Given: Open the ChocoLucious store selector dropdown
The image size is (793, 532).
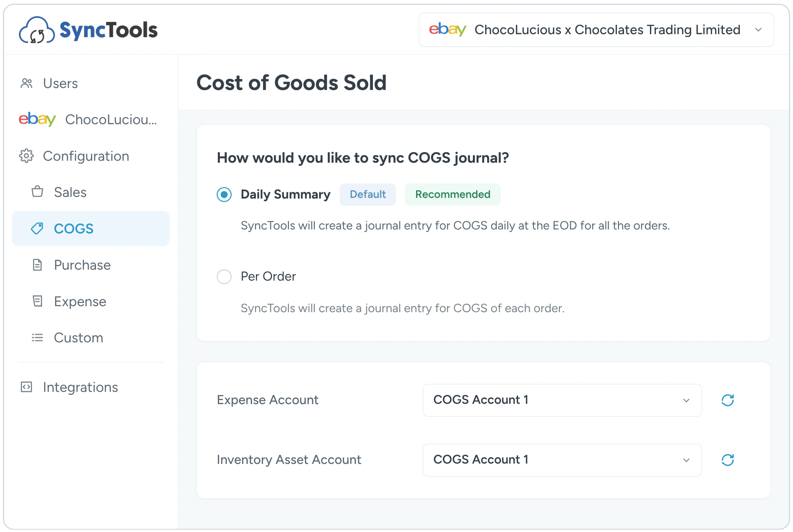Looking at the screenshot, I should point(596,30).
